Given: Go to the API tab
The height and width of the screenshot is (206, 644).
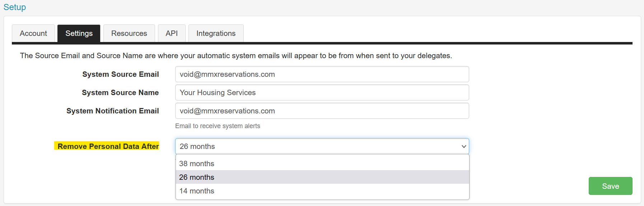Looking at the screenshot, I should tap(172, 33).
